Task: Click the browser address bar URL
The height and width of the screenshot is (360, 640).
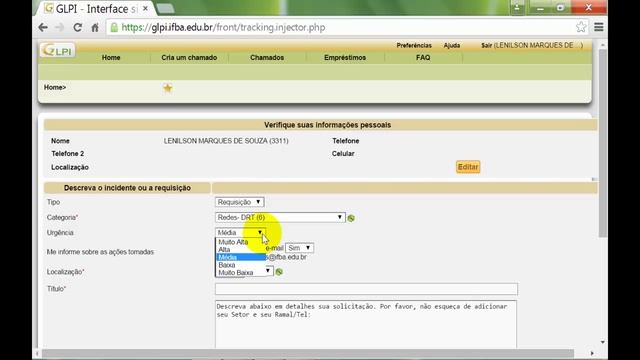Action: [223, 27]
